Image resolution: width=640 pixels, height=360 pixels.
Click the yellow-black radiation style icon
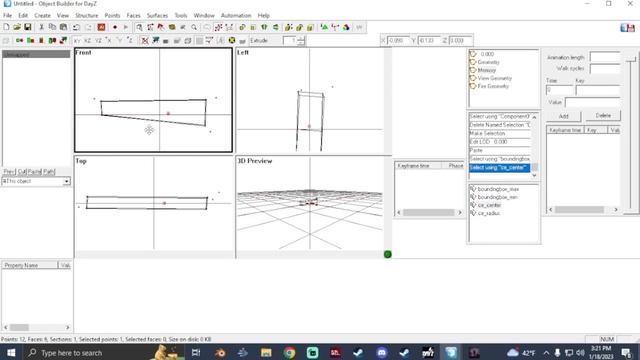[232, 40]
